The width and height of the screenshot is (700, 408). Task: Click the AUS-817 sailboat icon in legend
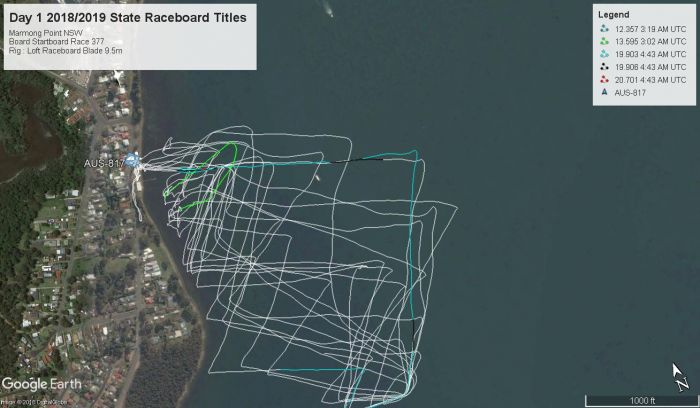click(604, 92)
